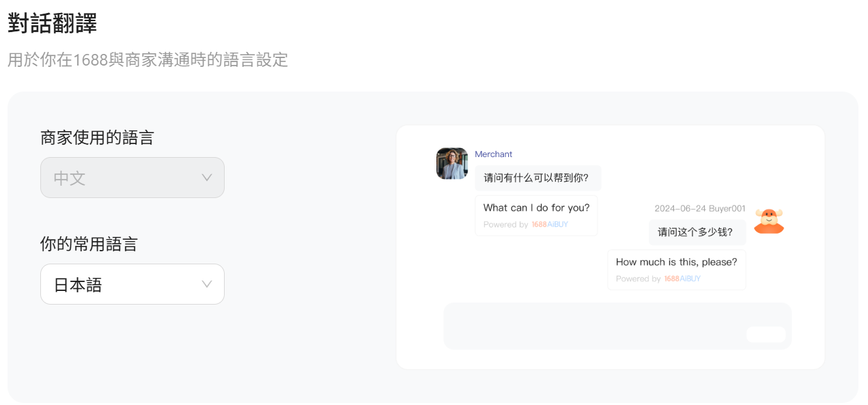Image resolution: width=868 pixels, height=405 pixels.
Task: Expand the chevron beside 日本語
Action: (x=207, y=284)
